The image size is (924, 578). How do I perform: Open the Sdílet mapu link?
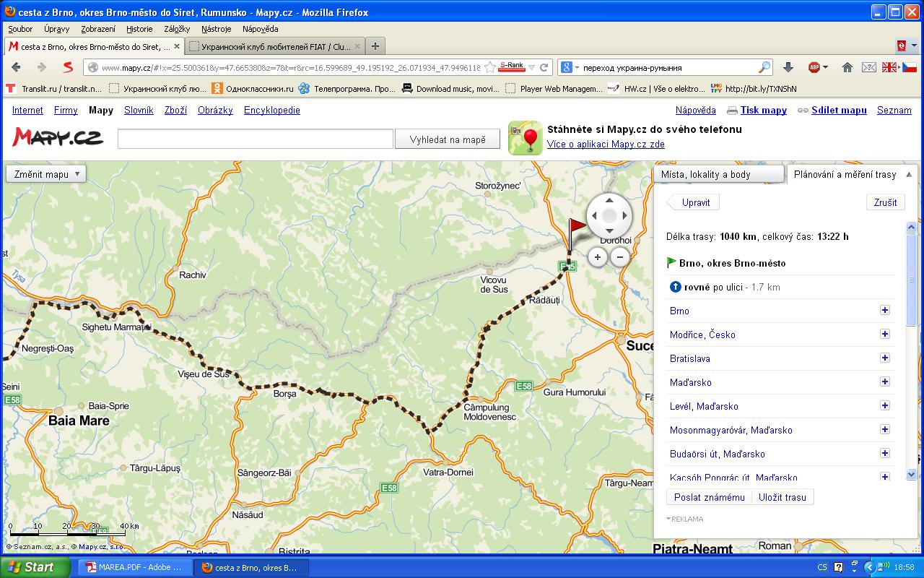[838, 111]
